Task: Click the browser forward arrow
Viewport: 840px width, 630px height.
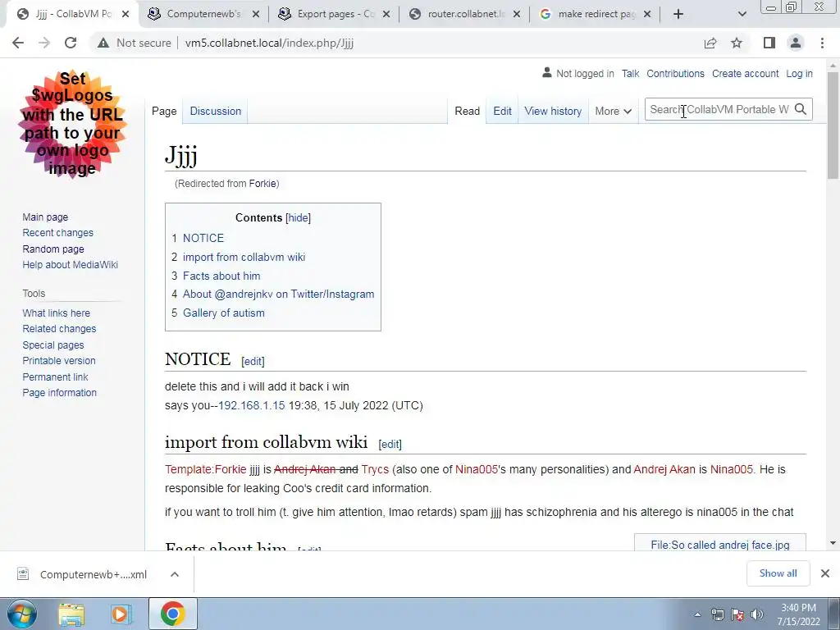Action: pyautogui.click(x=44, y=43)
